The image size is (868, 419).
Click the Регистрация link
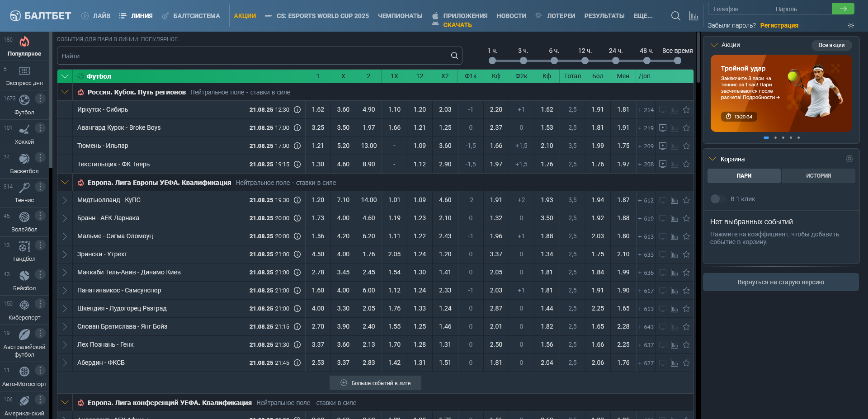[x=779, y=25]
